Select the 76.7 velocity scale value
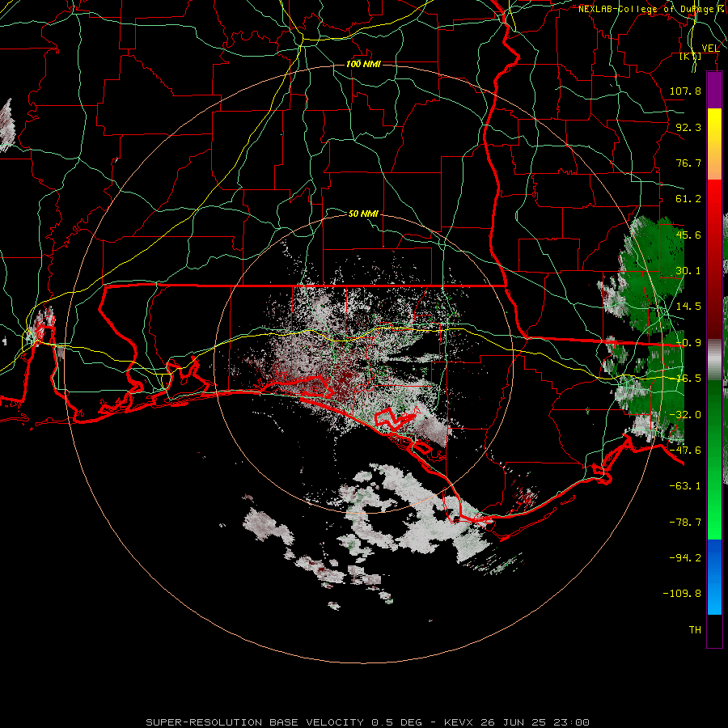This screenshot has width=728, height=728. (x=688, y=163)
